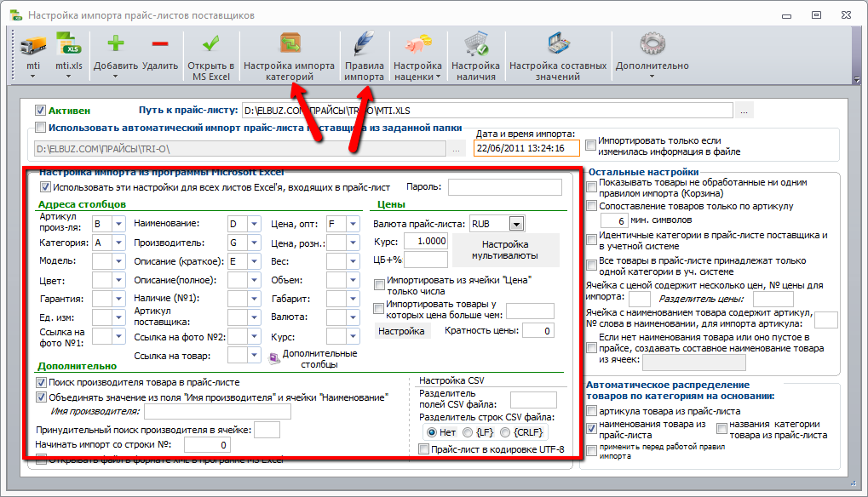Toggle Показывать товары не обработанные (Корзина)
This screenshot has width=868, height=497.
tap(591, 187)
